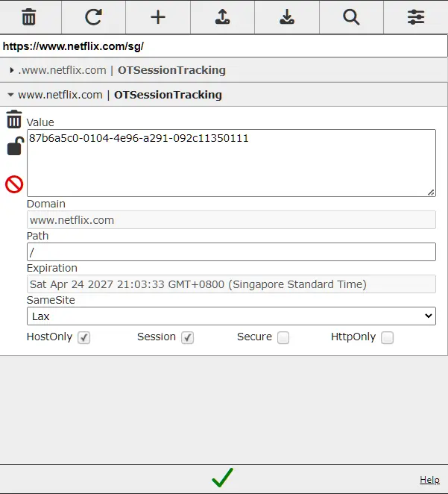
Task: Click the Domain field www.netflix.com
Action: click(231, 220)
